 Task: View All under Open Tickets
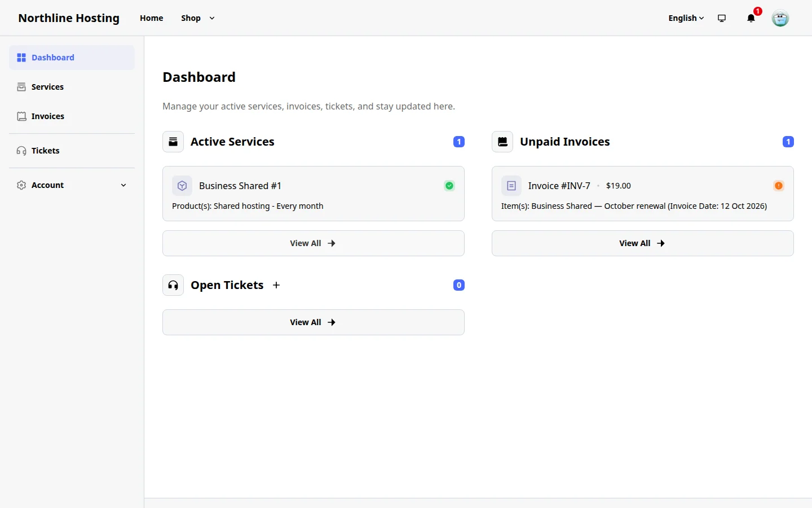coord(314,322)
